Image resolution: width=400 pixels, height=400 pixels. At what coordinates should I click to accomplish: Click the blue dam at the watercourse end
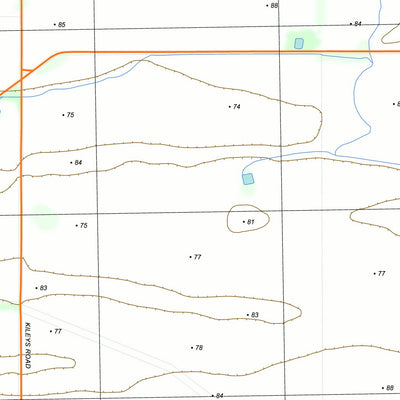(248, 179)
